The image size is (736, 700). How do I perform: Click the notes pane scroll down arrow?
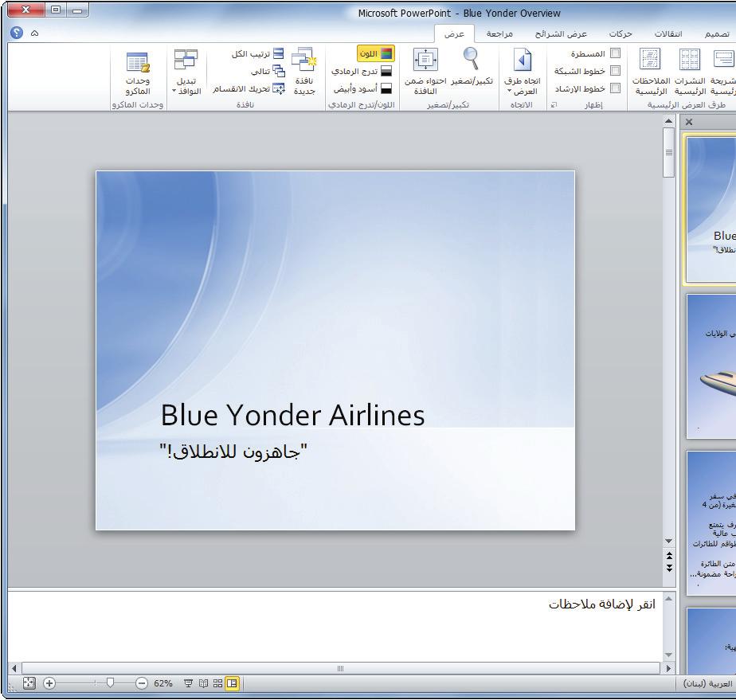pos(668,655)
